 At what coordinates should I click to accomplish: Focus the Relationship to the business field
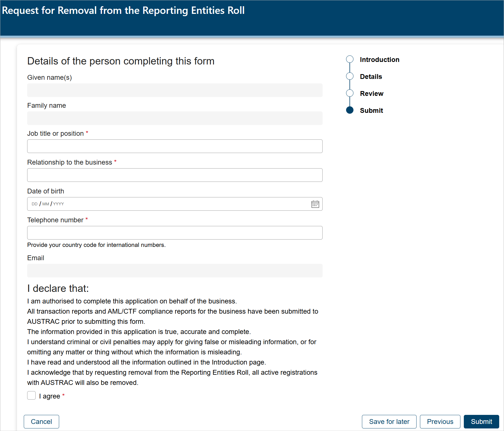click(x=175, y=175)
